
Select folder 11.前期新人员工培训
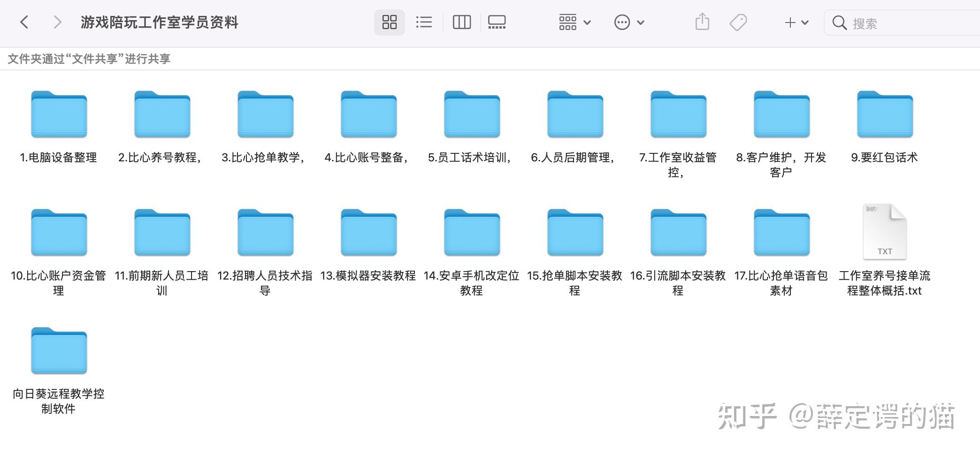pyautogui.click(x=162, y=252)
